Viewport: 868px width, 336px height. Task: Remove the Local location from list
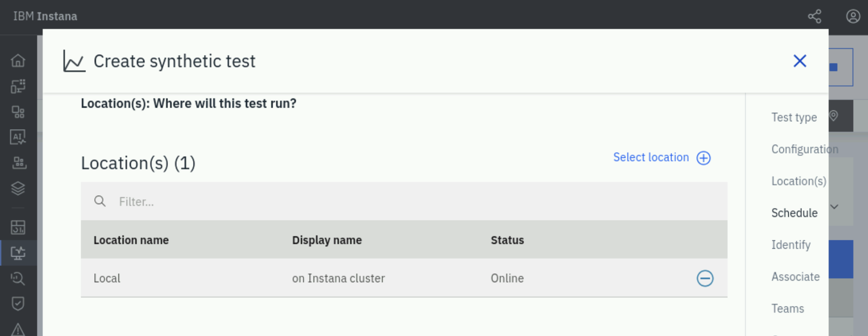coord(705,278)
